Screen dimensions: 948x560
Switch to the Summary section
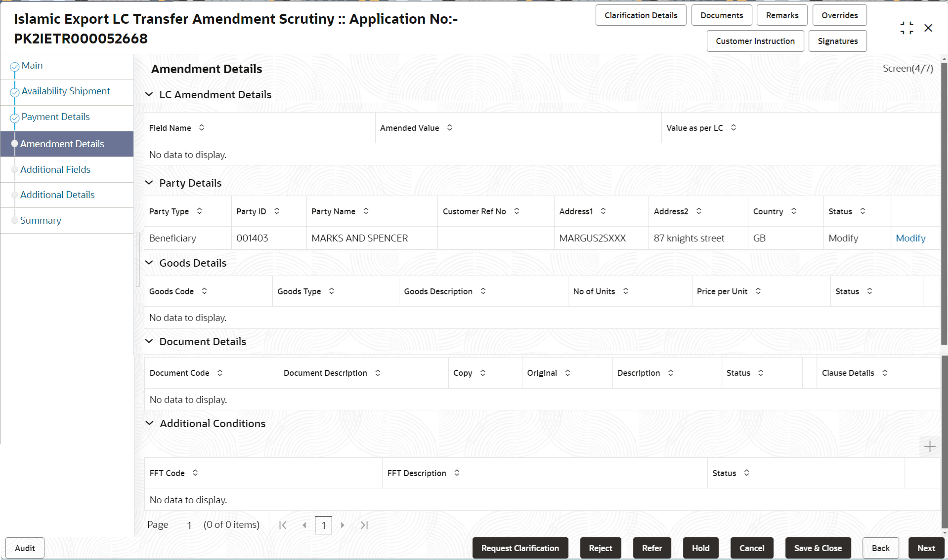(x=41, y=220)
